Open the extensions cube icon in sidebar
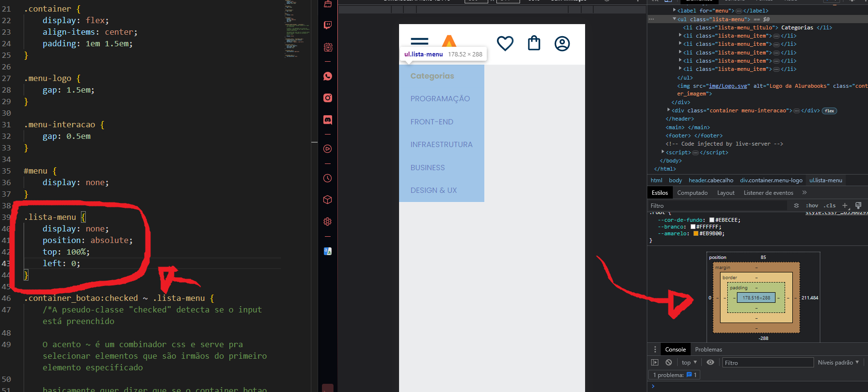 328,200
